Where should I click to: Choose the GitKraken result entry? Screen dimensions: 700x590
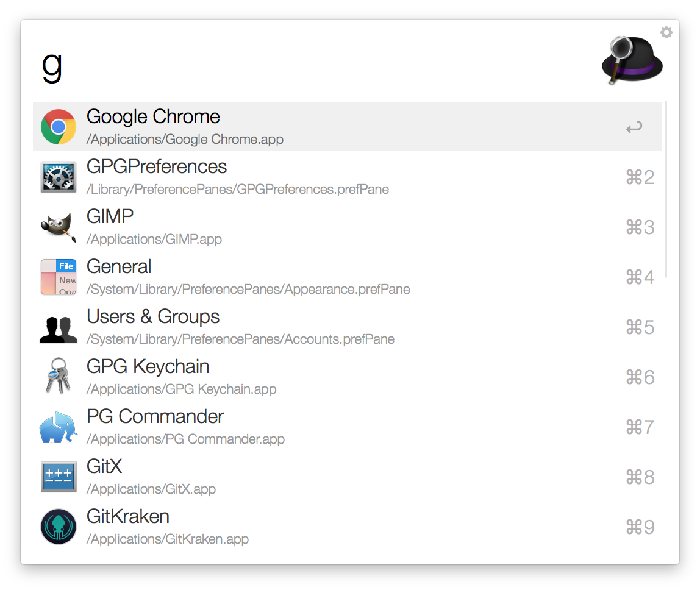tap(348, 527)
